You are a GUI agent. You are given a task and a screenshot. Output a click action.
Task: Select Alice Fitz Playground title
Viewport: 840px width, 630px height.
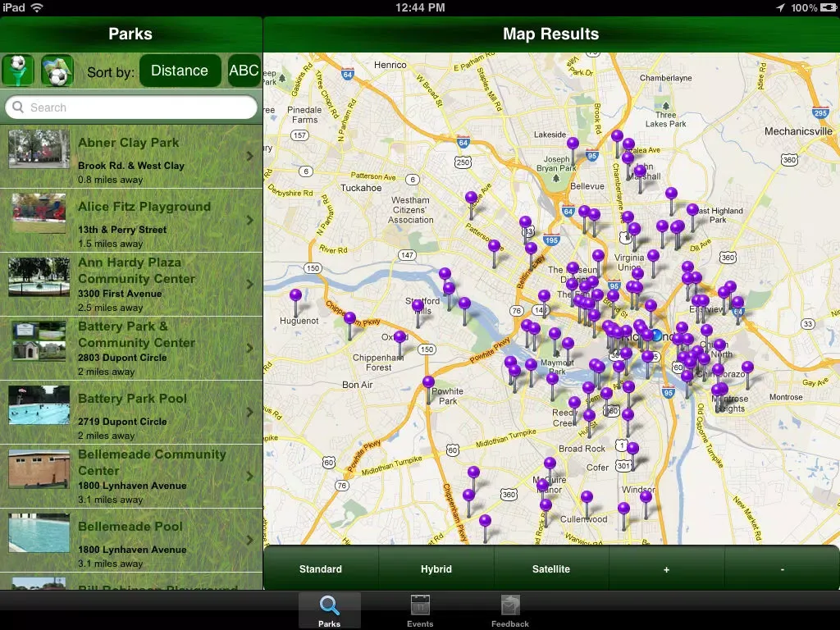pos(144,207)
